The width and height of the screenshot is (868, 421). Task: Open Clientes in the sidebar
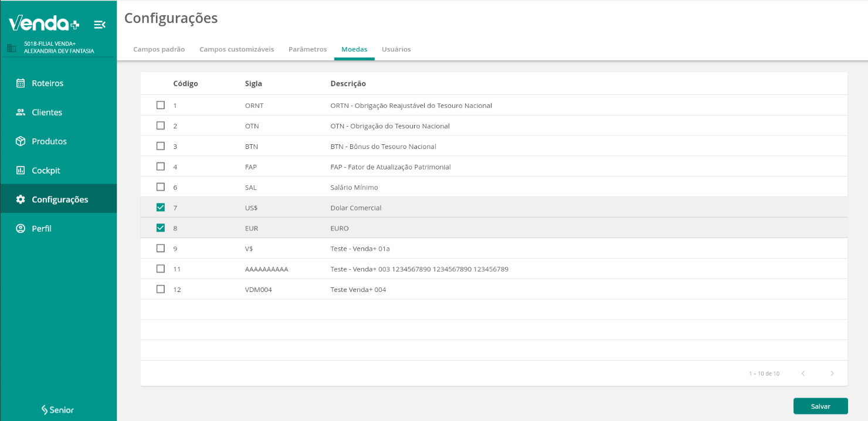click(59, 112)
